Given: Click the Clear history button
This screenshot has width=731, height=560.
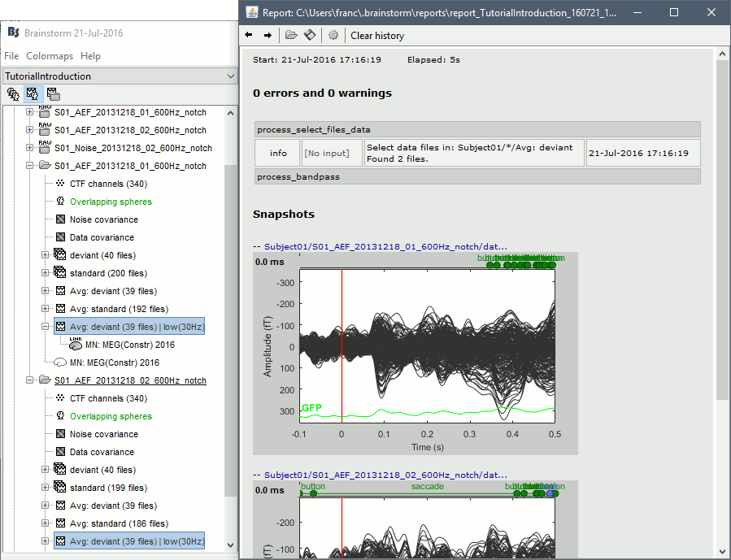Looking at the screenshot, I should pos(376,35).
